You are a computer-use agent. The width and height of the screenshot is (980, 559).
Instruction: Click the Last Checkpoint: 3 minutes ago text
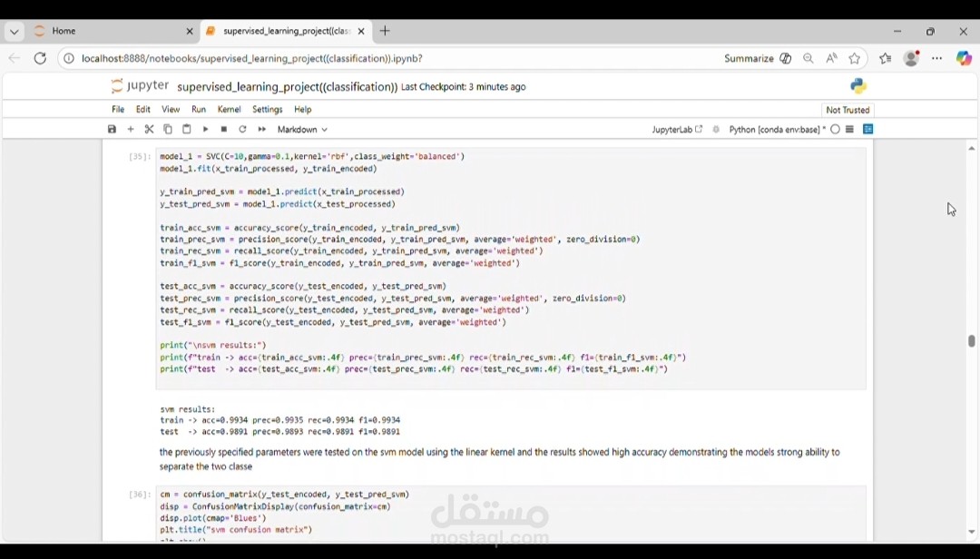(463, 87)
